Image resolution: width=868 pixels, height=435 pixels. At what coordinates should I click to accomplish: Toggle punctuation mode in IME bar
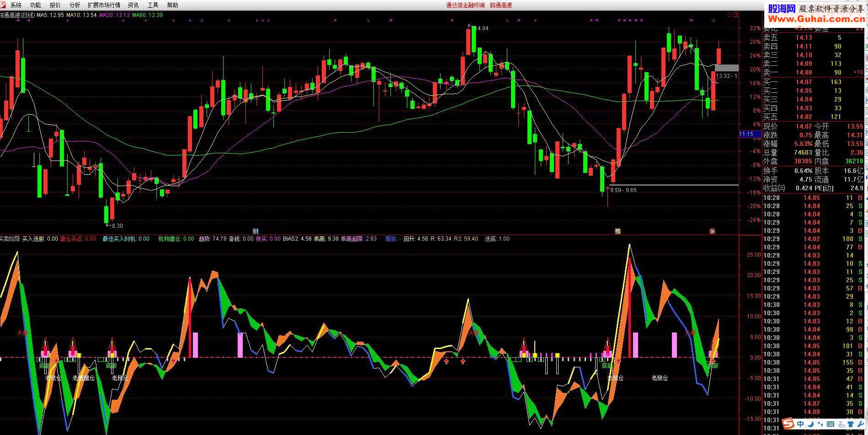(x=820, y=424)
